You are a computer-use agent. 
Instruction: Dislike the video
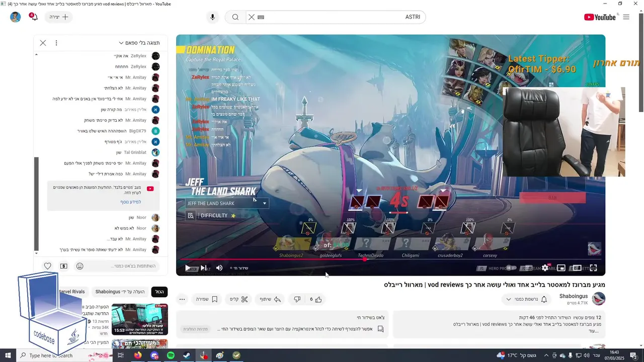point(297,299)
